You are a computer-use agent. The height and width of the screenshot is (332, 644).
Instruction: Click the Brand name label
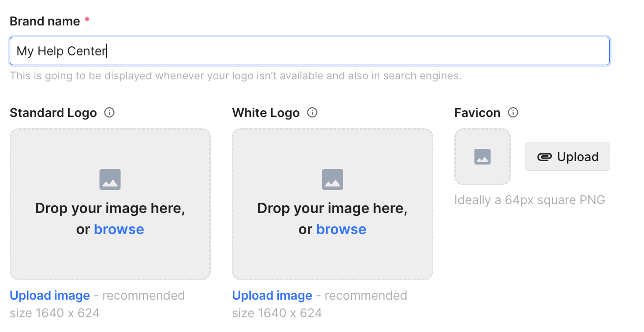click(x=45, y=21)
